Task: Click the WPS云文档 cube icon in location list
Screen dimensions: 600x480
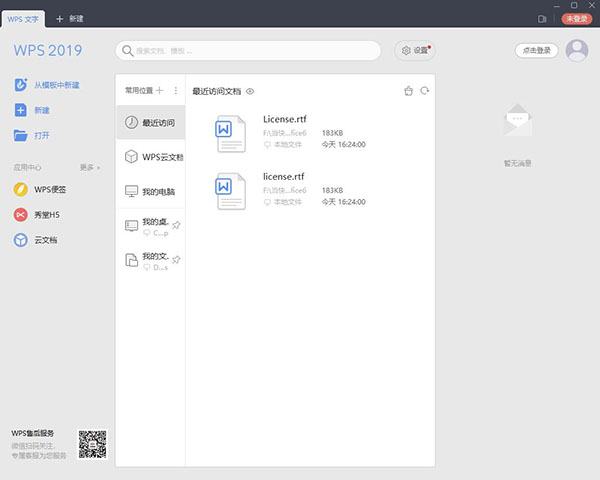Action: point(131,157)
